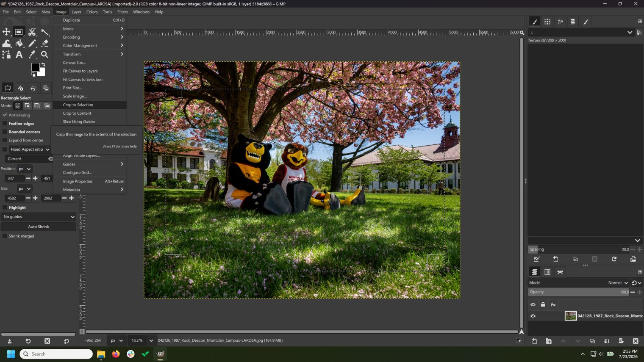644x362 pixels.
Task: Enable the Shrink merged checkbox
Action: pyautogui.click(x=5, y=236)
